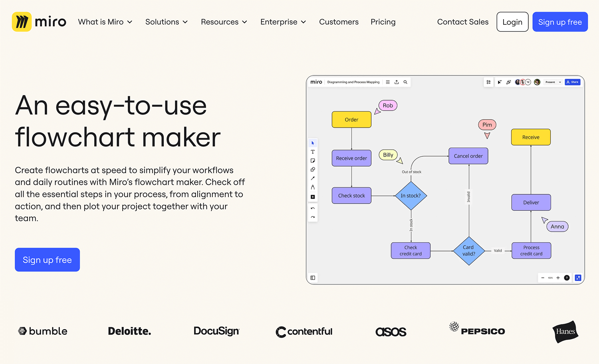Screen dimensions: 599x364
Task: Click the reactions party popper icon
Action: pyautogui.click(x=508, y=82)
